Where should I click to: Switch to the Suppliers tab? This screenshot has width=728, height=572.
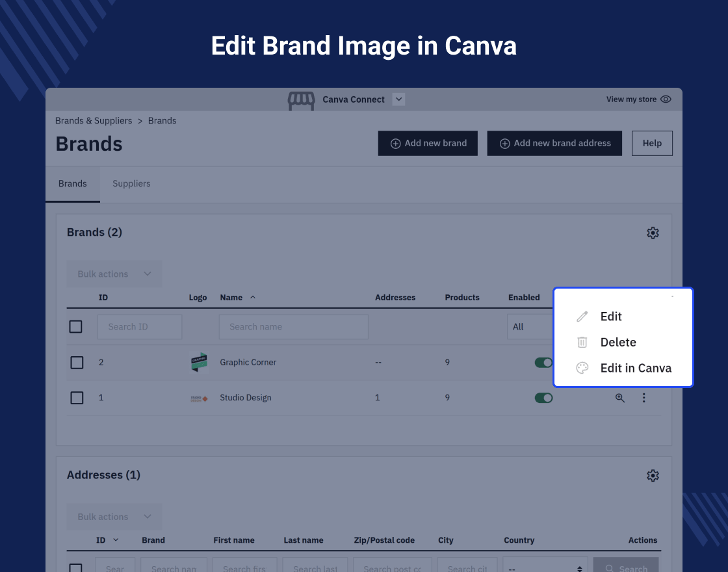click(x=131, y=184)
